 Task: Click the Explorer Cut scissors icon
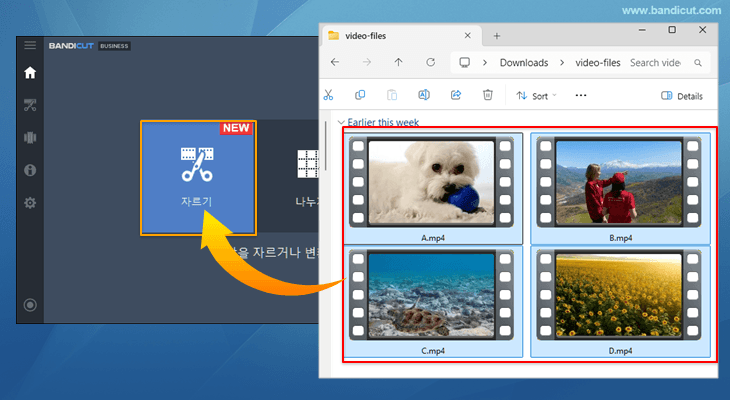click(x=328, y=95)
